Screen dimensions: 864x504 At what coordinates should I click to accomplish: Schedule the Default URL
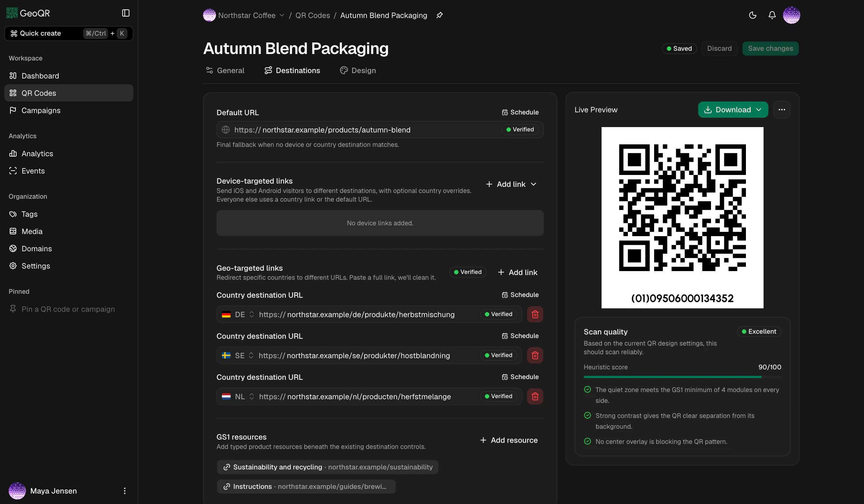[x=521, y=112]
